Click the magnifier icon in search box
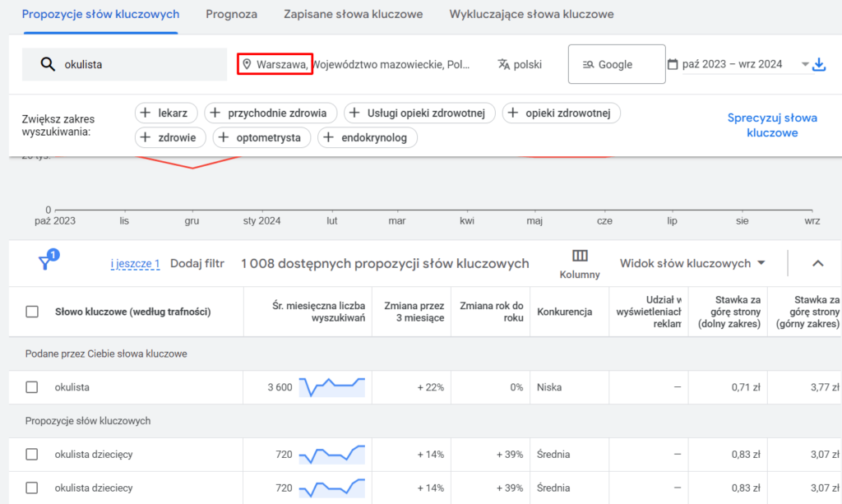This screenshot has width=842, height=504. pyautogui.click(x=47, y=64)
